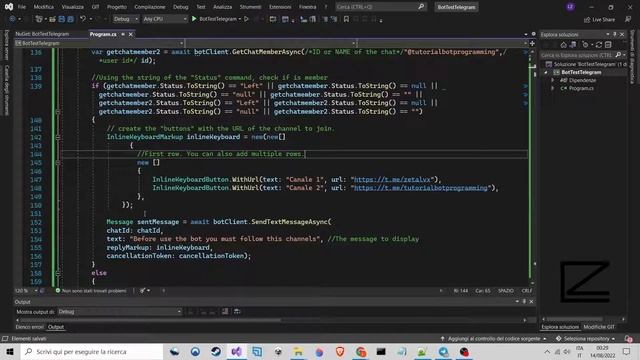Click the Output panel horizontal scrollbar

point(149,320)
